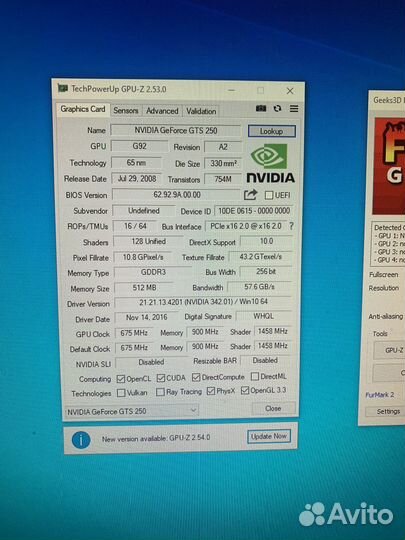The image size is (405, 540).
Task: Switch to the Validation tab
Action: [201, 111]
